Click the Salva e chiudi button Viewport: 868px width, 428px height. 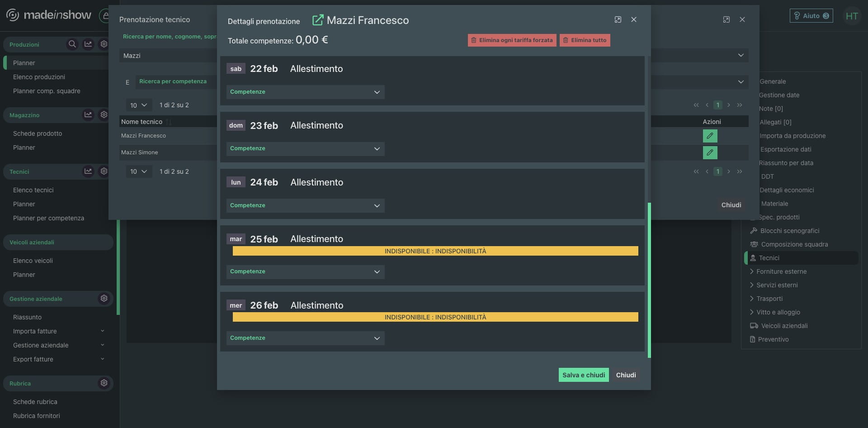click(583, 375)
